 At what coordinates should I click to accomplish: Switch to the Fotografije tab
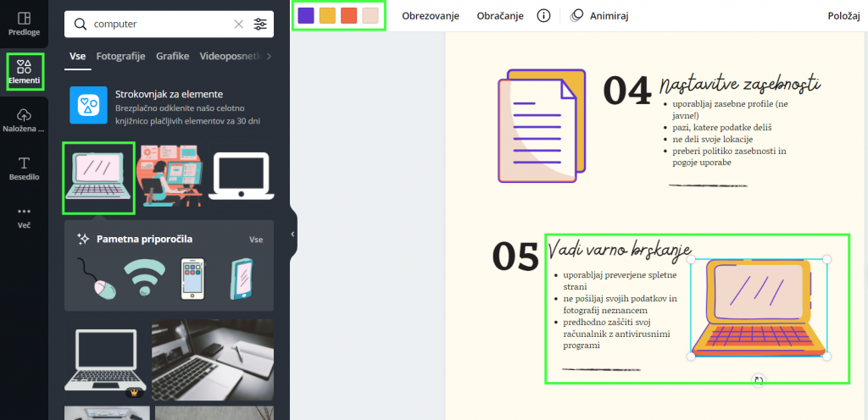[x=120, y=56]
